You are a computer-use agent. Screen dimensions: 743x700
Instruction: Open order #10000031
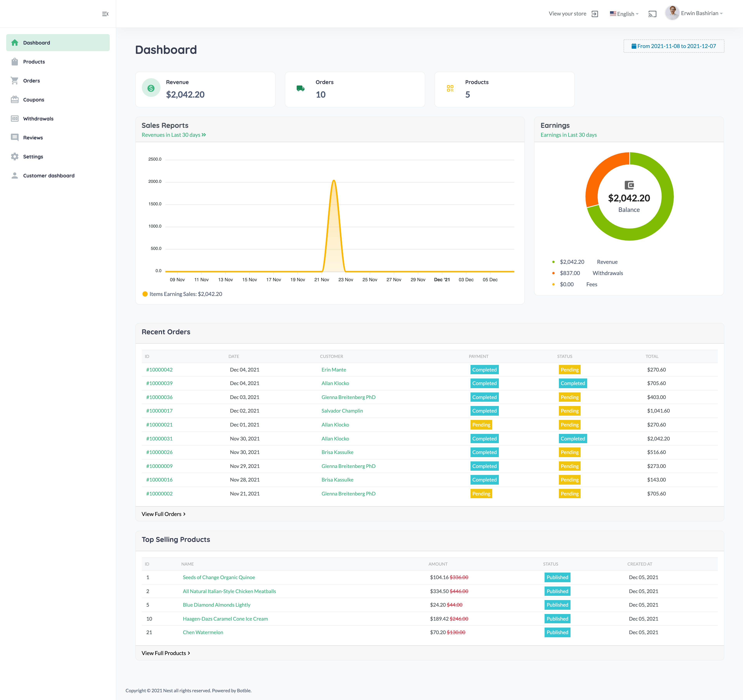tap(160, 439)
